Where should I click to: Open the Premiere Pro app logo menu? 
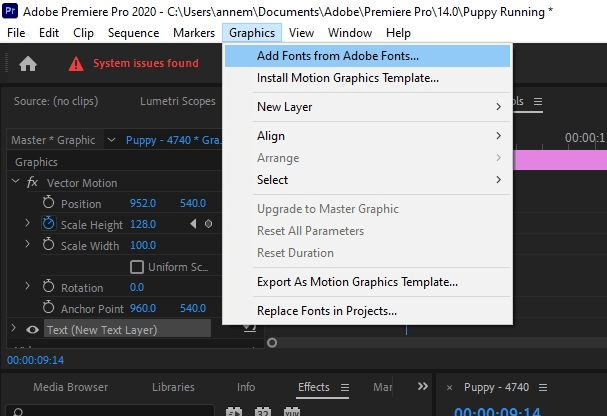(10, 11)
